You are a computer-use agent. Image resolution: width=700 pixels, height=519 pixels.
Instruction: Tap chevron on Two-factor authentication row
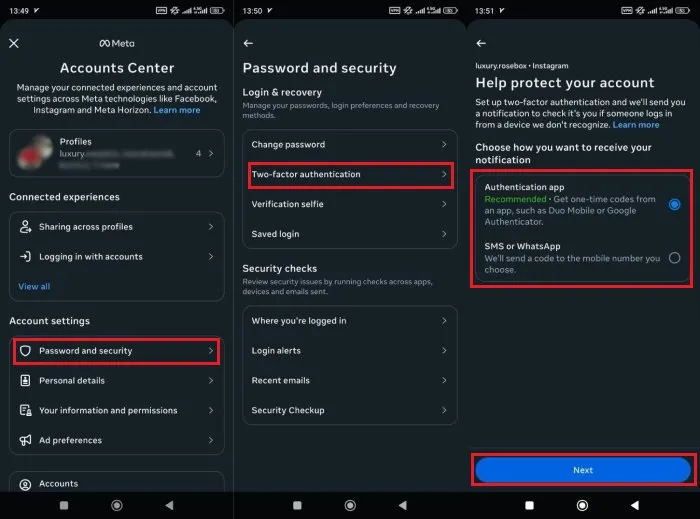(x=444, y=174)
